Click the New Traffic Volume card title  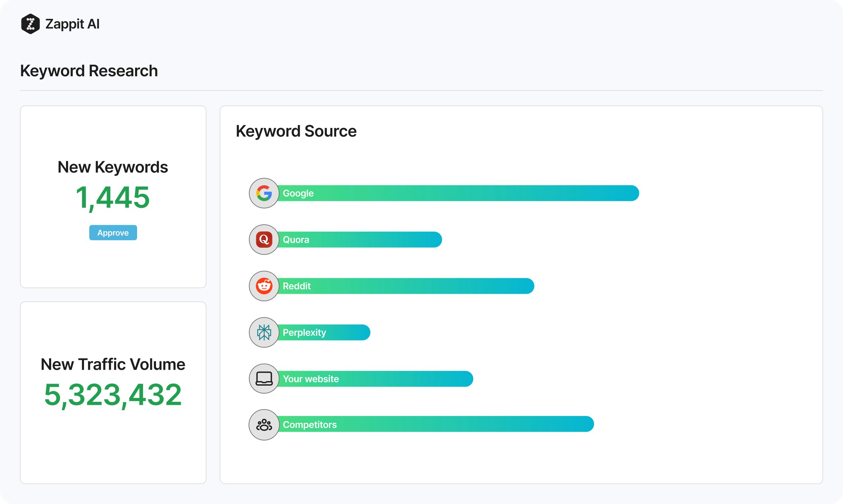click(x=113, y=364)
